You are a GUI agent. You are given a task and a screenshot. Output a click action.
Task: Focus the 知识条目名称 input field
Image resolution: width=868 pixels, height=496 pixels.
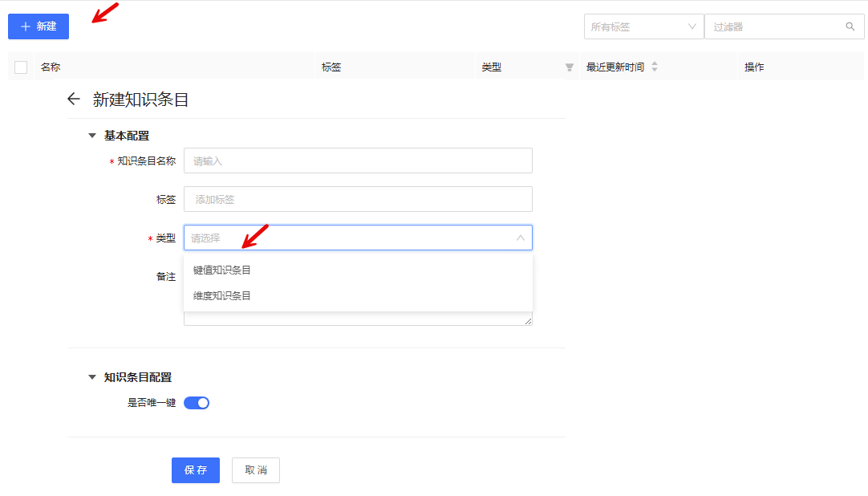[x=358, y=161]
